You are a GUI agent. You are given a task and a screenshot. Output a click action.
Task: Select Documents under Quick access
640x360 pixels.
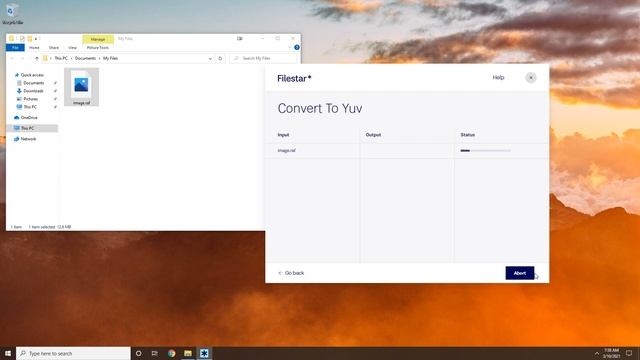click(33, 83)
